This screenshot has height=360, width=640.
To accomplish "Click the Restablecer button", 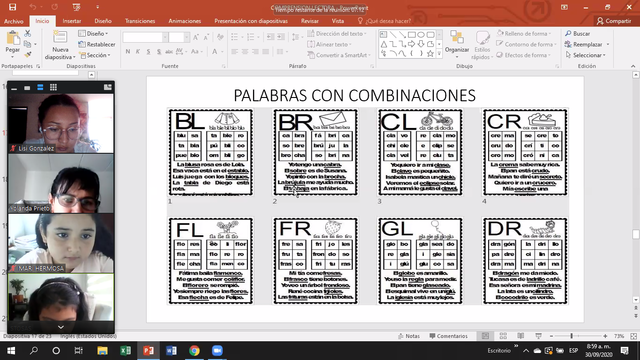I will coord(97,44).
